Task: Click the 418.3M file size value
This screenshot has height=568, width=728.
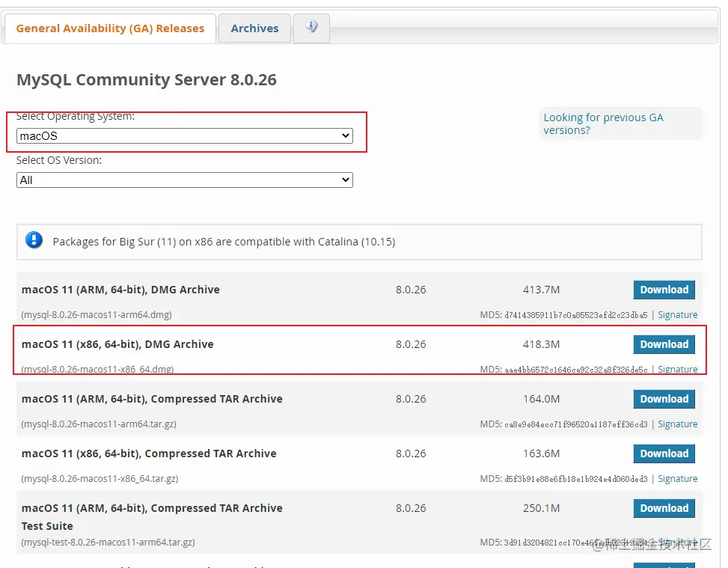Action: pyautogui.click(x=542, y=344)
